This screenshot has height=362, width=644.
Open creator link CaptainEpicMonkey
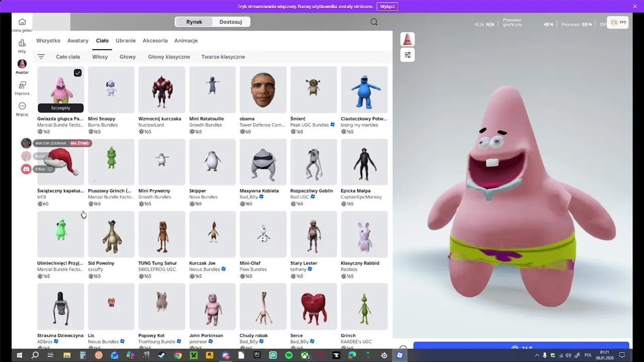click(x=361, y=197)
